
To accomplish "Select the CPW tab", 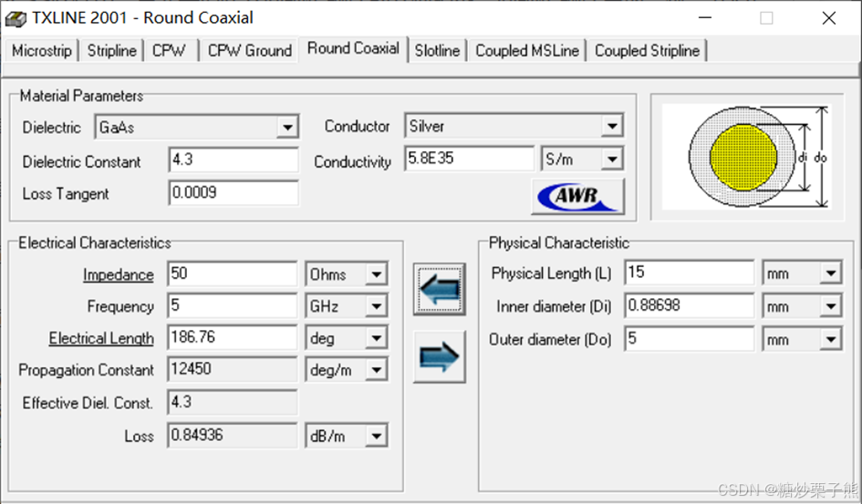I will 169,50.
